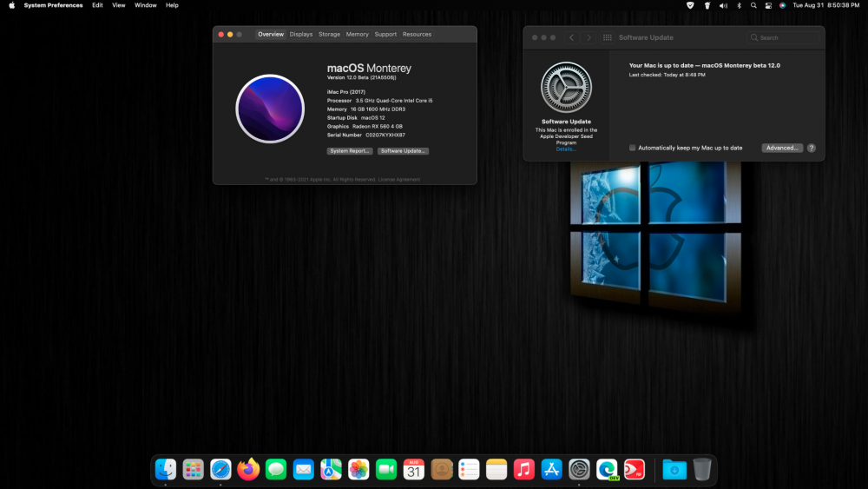Launch Safari from the Dock

click(220, 470)
